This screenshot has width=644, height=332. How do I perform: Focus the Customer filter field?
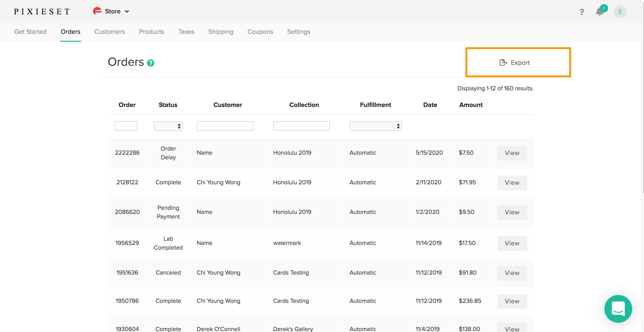pyautogui.click(x=225, y=126)
